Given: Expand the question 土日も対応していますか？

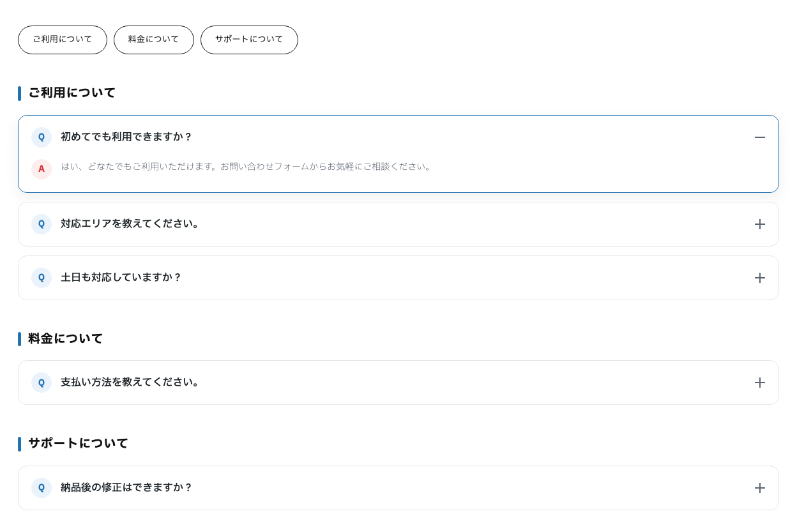Looking at the screenshot, I should click(398, 278).
